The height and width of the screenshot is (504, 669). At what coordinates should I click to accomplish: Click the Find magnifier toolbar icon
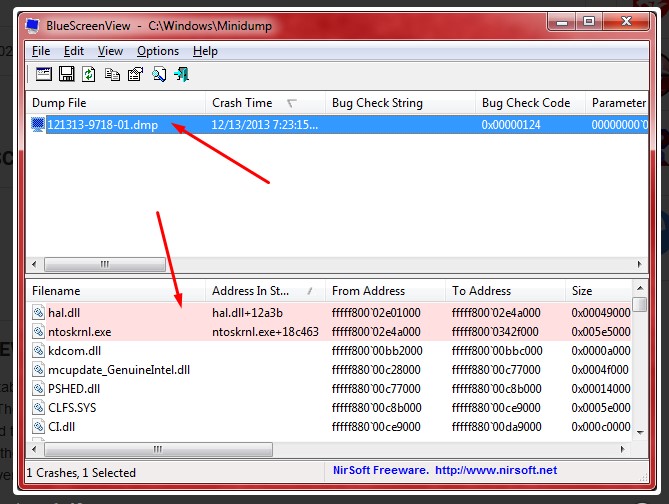point(159,74)
